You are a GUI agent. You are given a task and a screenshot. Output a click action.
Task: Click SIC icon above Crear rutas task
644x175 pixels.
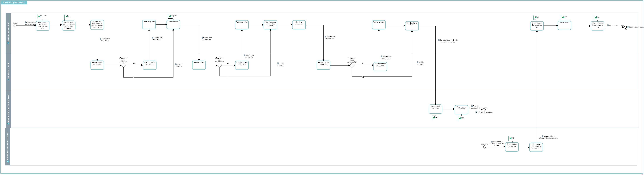(563, 17)
